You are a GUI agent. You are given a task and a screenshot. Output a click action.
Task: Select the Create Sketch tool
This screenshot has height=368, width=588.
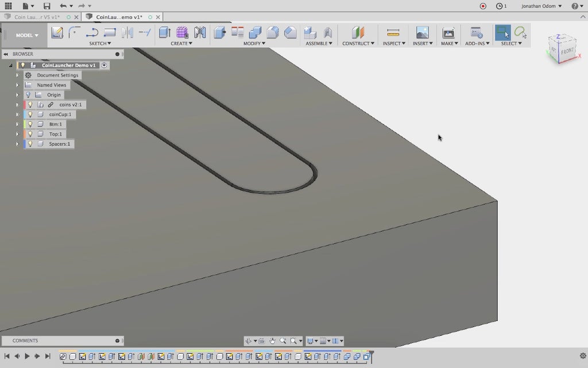tap(57, 33)
